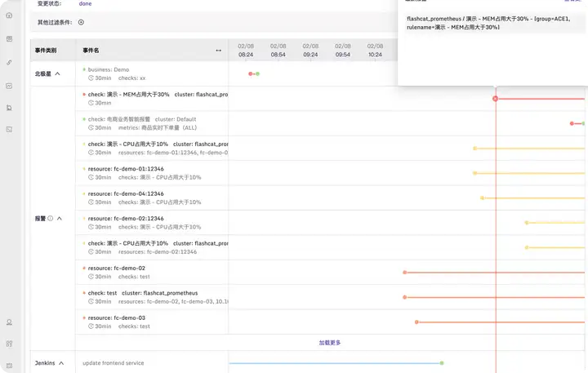This screenshot has width=588, height=373.
Task: Click the red start marker on the MEM alert timeline
Action: [x=495, y=99]
